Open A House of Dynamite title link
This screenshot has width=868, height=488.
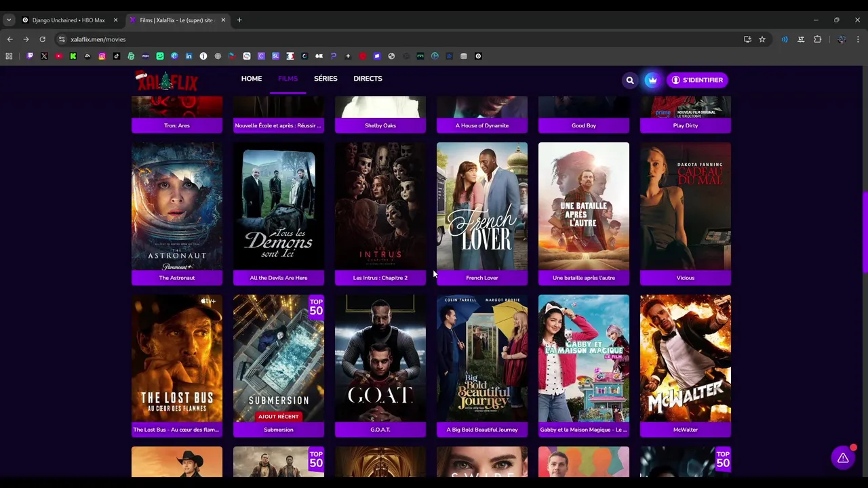point(482,125)
